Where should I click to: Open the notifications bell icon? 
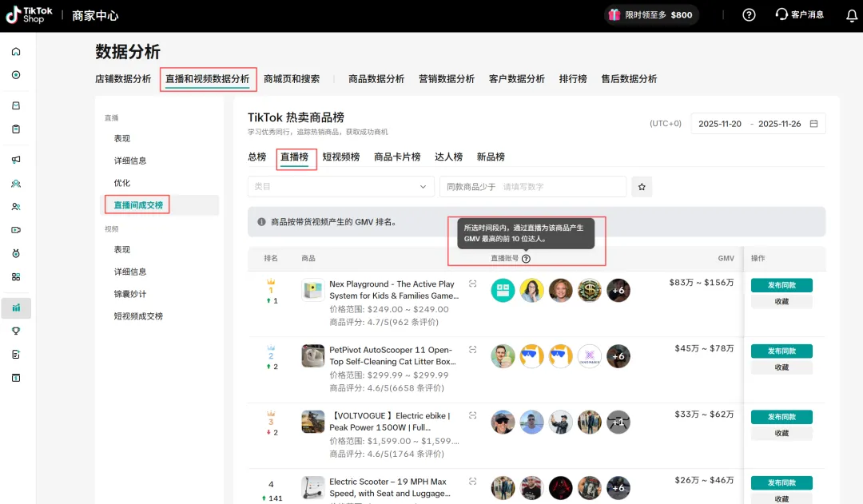tap(851, 15)
